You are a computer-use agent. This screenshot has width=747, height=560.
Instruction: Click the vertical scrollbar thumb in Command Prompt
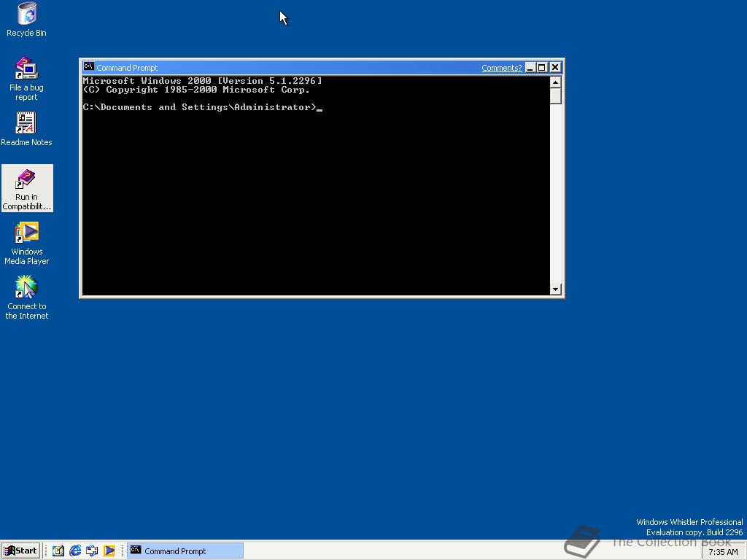[x=555, y=96]
